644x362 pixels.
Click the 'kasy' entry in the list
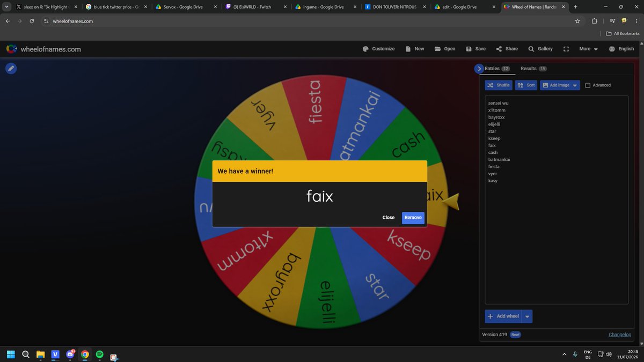click(x=493, y=180)
